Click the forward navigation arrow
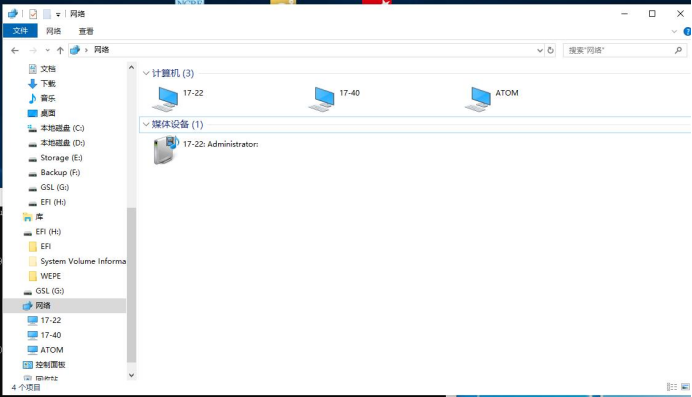Screen dimensions: 692x397 coord(33,50)
